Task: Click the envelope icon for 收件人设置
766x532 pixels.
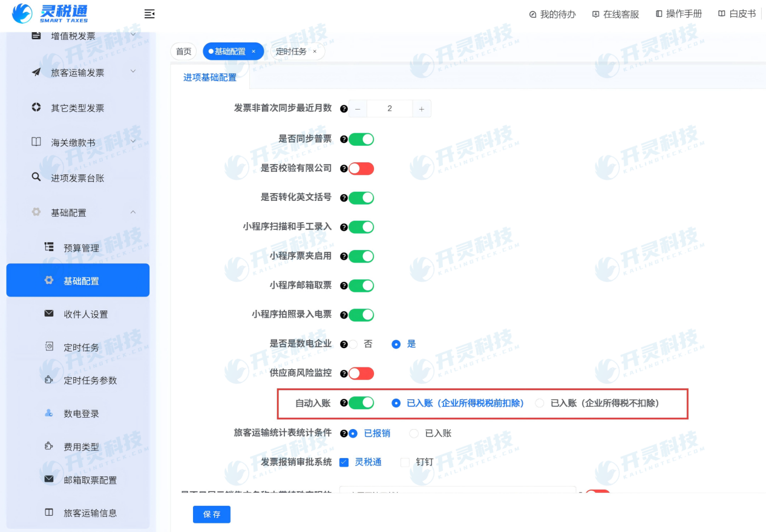Action: [49, 314]
